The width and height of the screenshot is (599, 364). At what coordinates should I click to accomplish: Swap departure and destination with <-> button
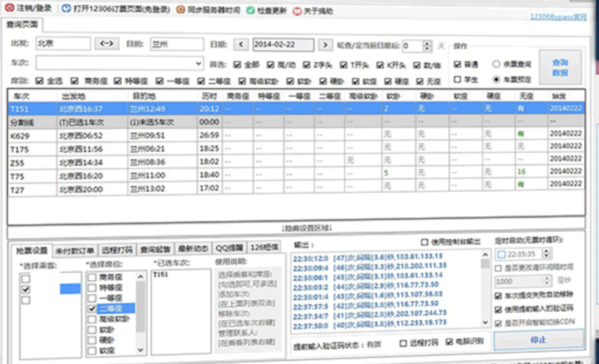point(107,44)
